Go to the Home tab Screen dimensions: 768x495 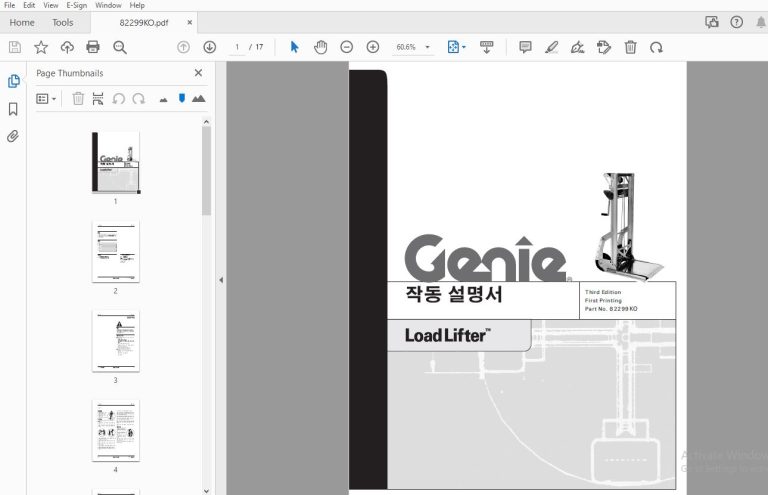tap(22, 23)
